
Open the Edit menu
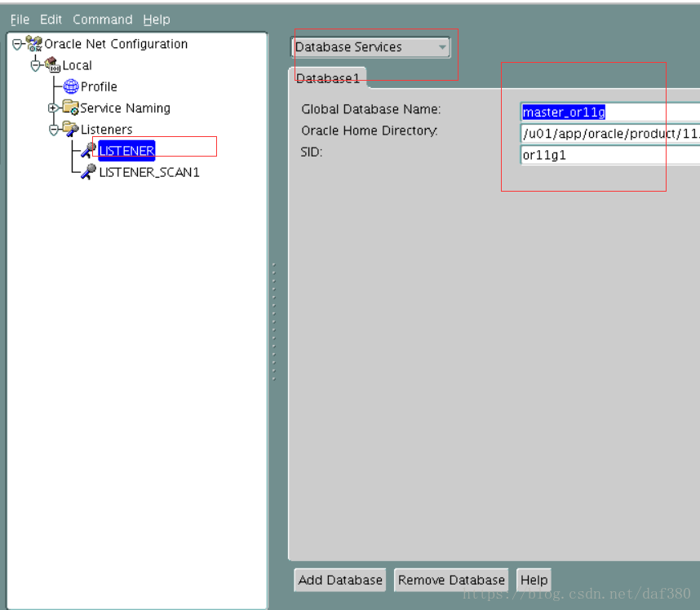click(51, 20)
